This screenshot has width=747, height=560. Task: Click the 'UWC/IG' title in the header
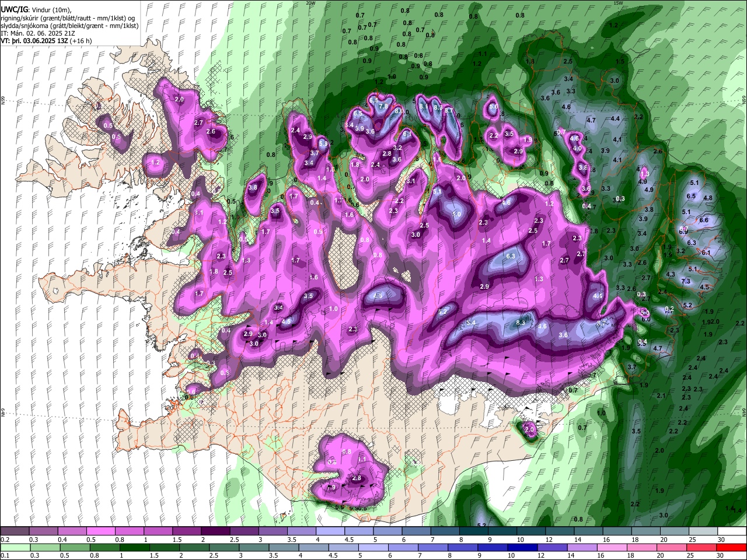[x=13, y=9]
